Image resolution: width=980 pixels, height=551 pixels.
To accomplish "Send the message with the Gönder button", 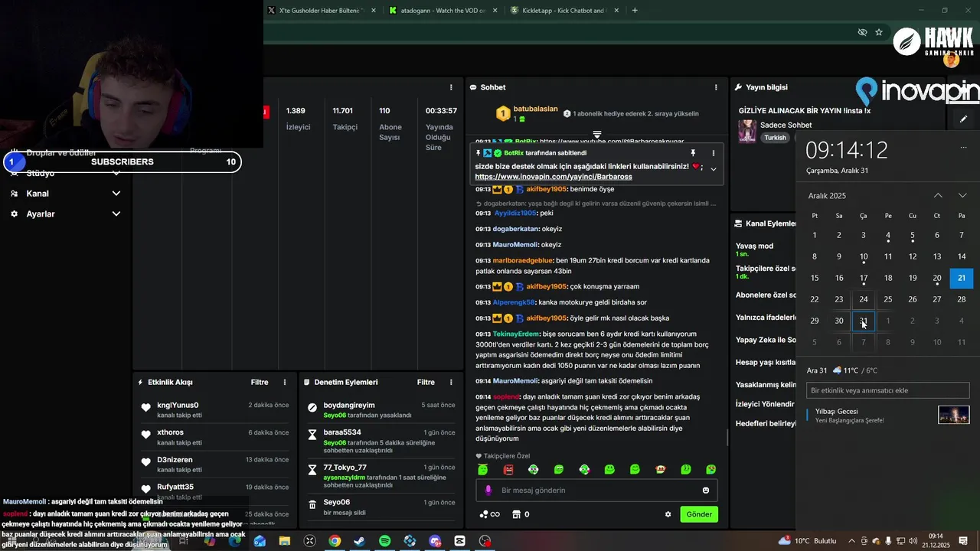I will 699,514.
